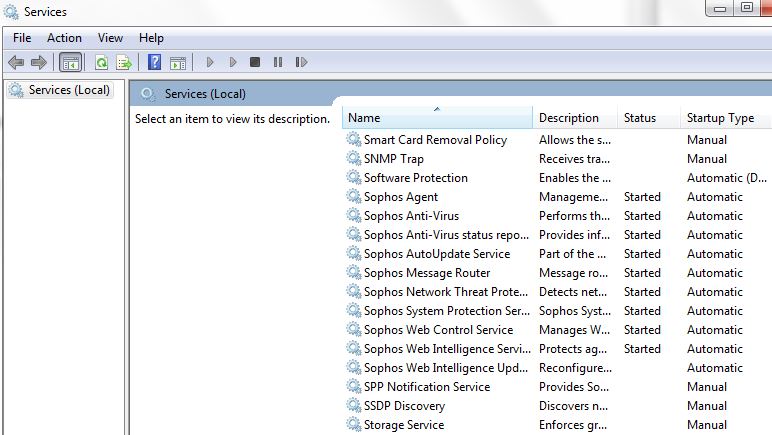Click the gear icon beside Software Protection

(x=354, y=177)
